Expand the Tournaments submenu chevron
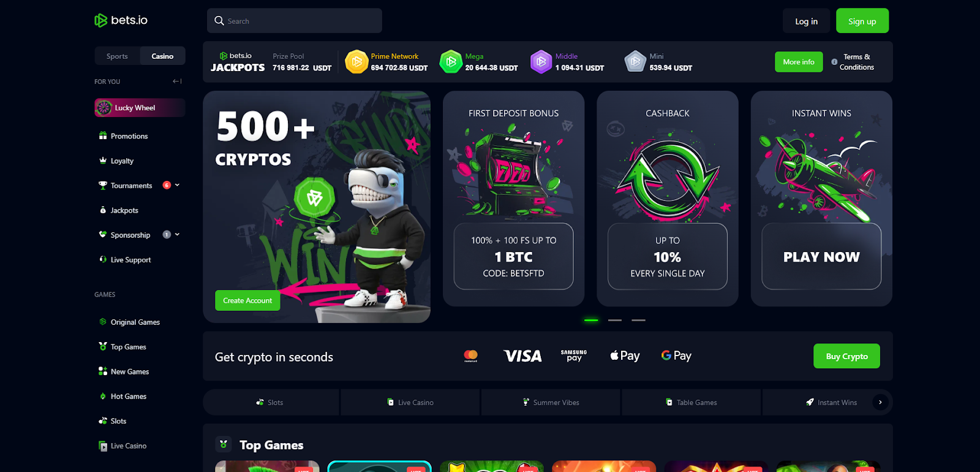This screenshot has height=472, width=980. [178, 185]
